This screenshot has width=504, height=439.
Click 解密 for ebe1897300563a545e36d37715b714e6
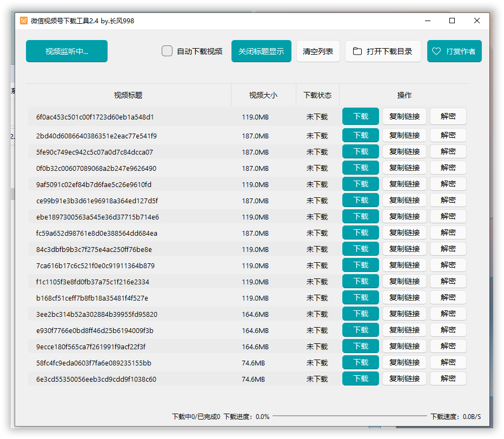point(448,216)
